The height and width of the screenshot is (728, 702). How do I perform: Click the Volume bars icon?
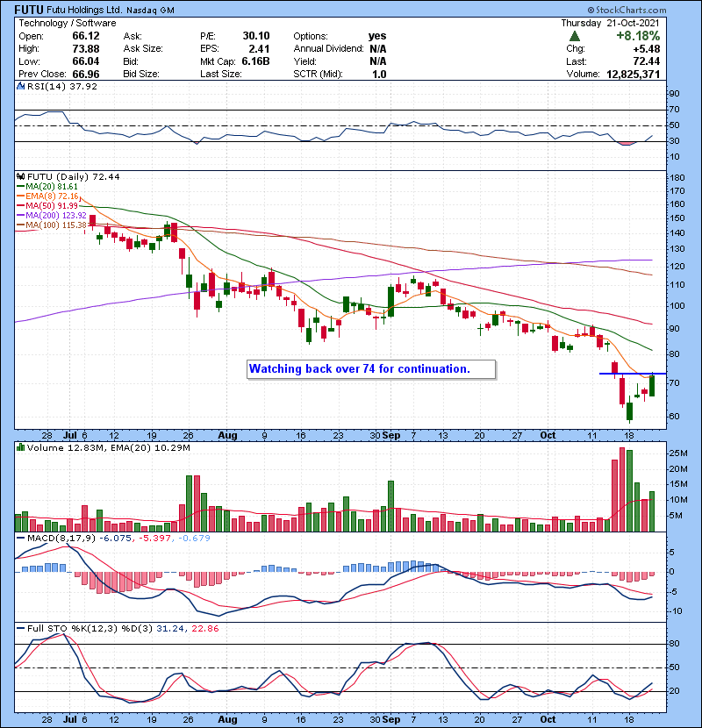(x=20, y=447)
